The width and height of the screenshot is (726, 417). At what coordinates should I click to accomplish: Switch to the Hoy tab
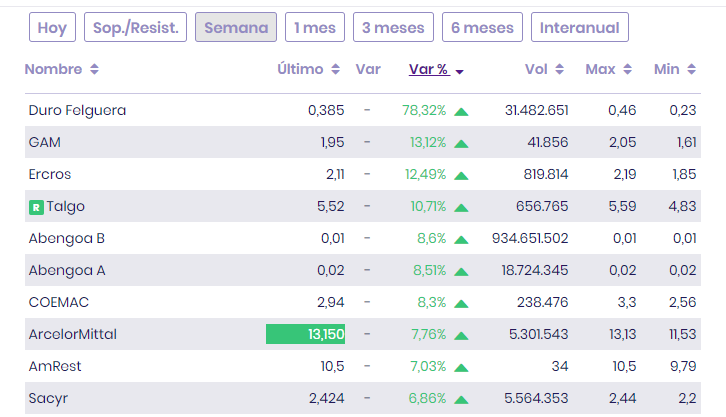(51, 28)
